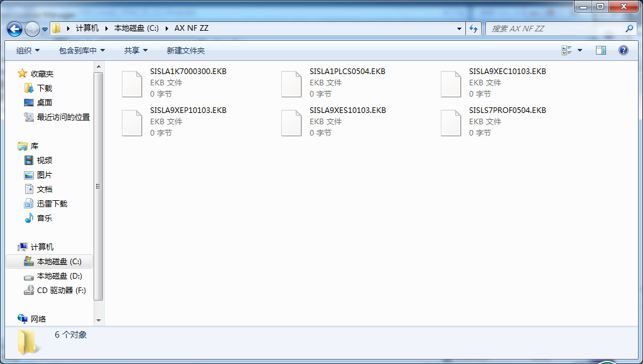Toggle the preview pane icon
This screenshot has height=364, width=643.
(x=600, y=50)
